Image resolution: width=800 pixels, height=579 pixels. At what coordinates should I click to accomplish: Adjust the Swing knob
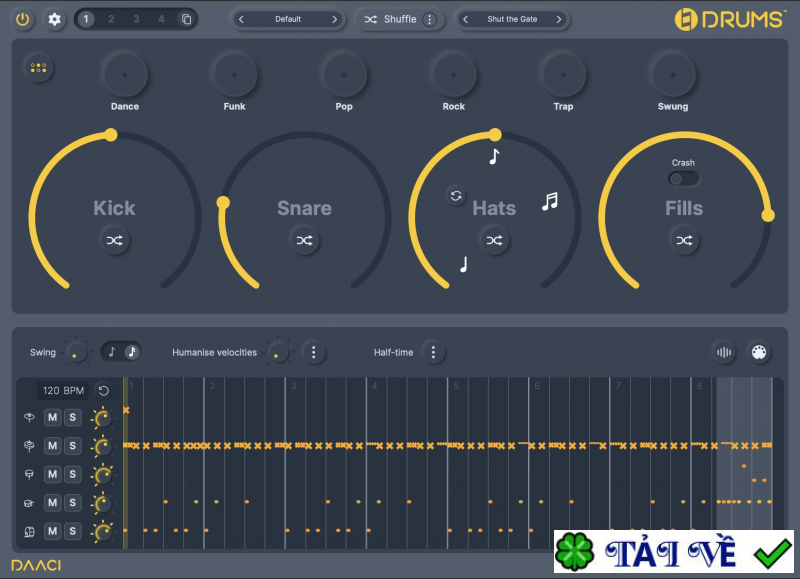click(x=74, y=352)
